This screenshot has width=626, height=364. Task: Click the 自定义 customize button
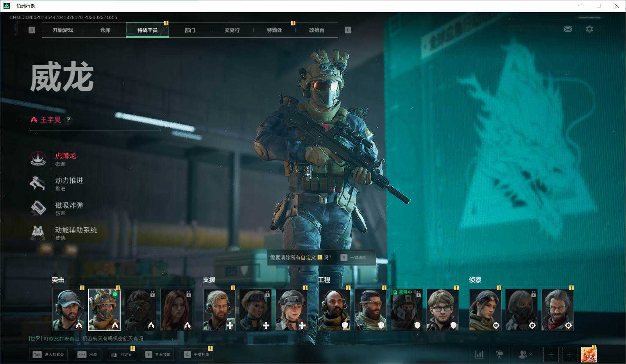point(121,355)
